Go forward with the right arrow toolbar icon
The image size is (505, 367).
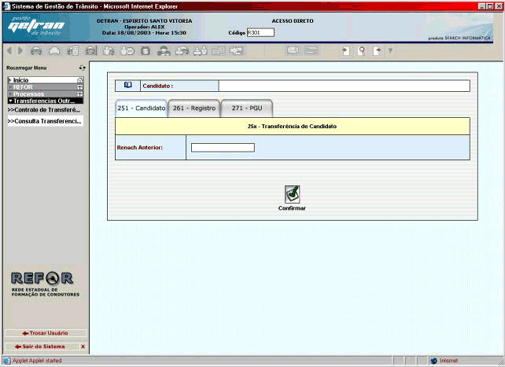[20, 51]
